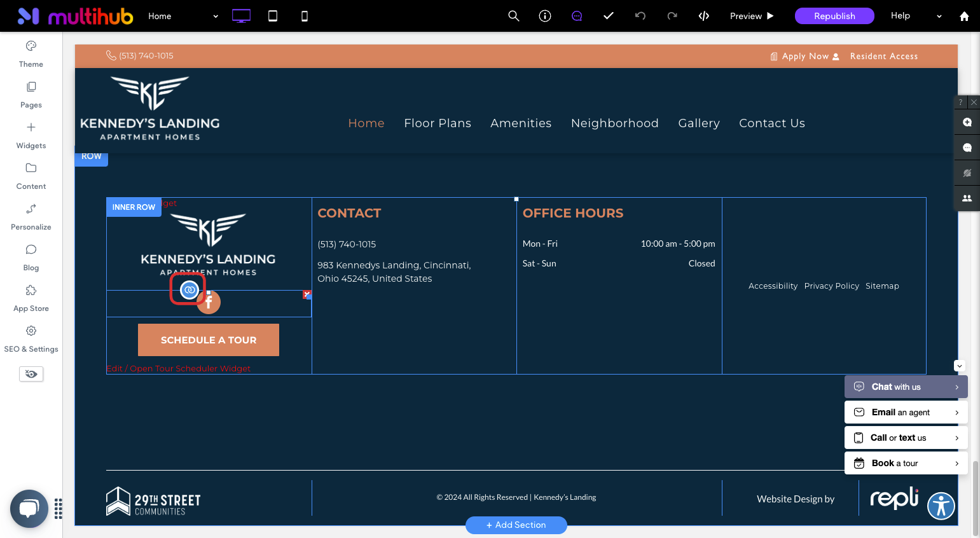Open SEO & Settings
The image size is (980, 538).
(x=31, y=339)
